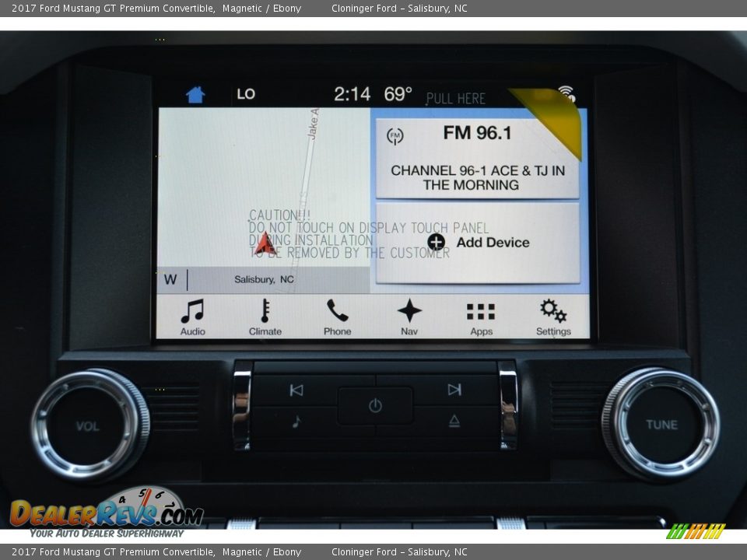Click the TUNE knob
The image size is (747, 560).
point(661,425)
